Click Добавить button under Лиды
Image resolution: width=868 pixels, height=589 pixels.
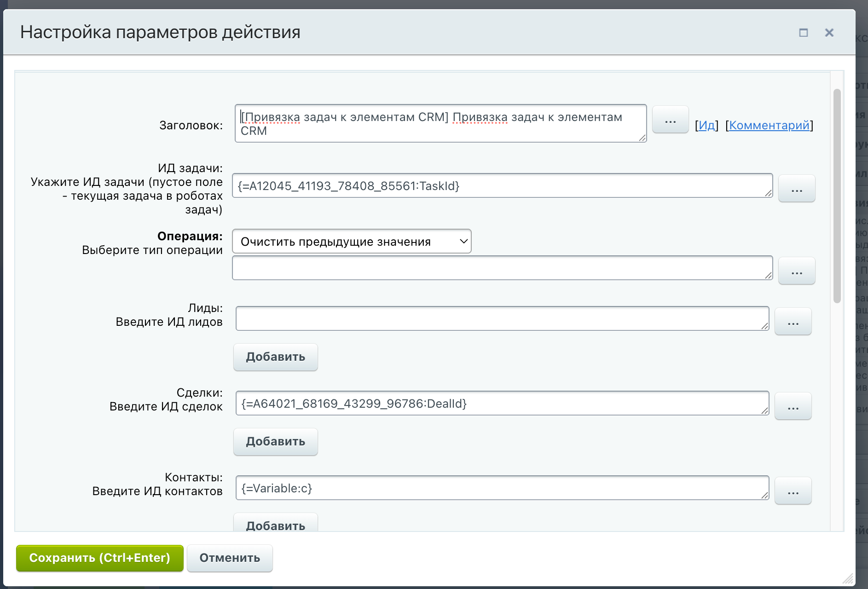(x=275, y=357)
